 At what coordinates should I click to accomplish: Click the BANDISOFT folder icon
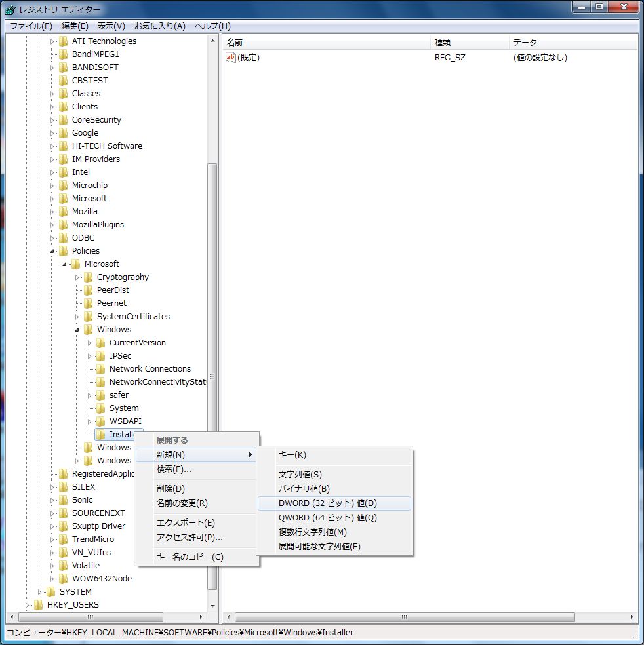click(x=64, y=68)
